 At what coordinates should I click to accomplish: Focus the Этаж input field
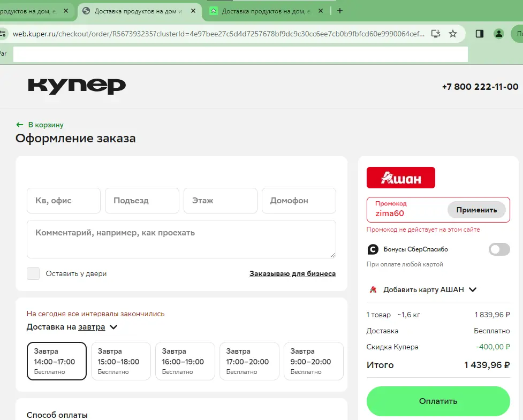click(x=221, y=201)
